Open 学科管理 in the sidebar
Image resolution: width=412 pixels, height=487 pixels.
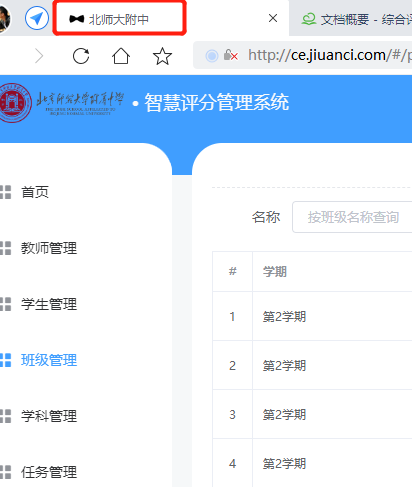pyautogui.click(x=49, y=416)
